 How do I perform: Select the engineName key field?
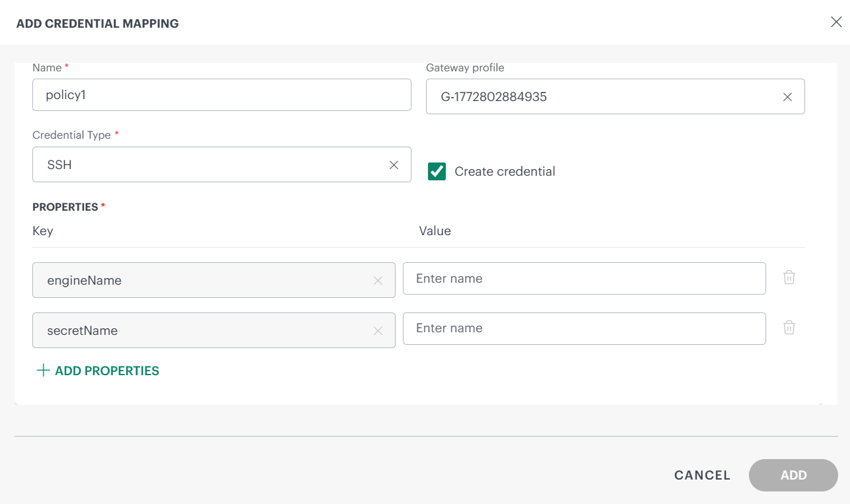pos(198,280)
